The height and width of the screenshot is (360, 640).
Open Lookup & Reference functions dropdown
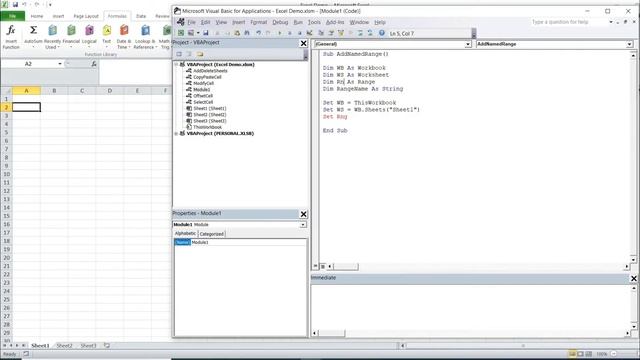pyautogui.click(x=145, y=37)
